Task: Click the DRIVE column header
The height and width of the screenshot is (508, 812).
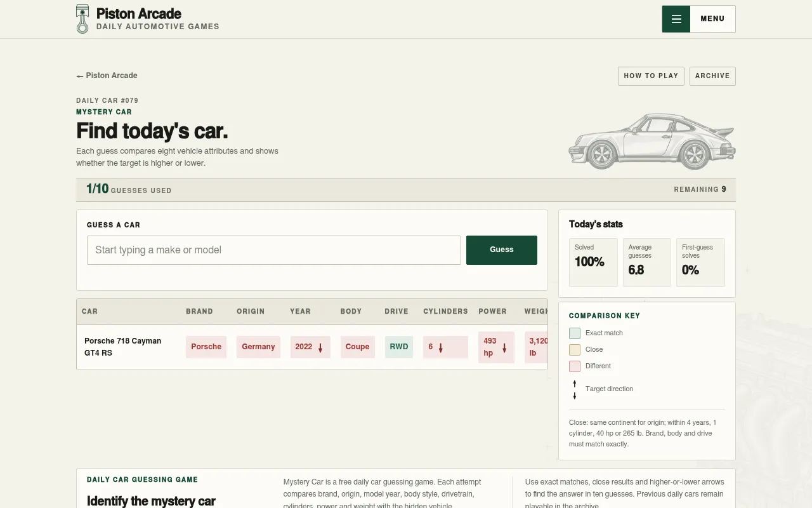Action: (x=396, y=312)
